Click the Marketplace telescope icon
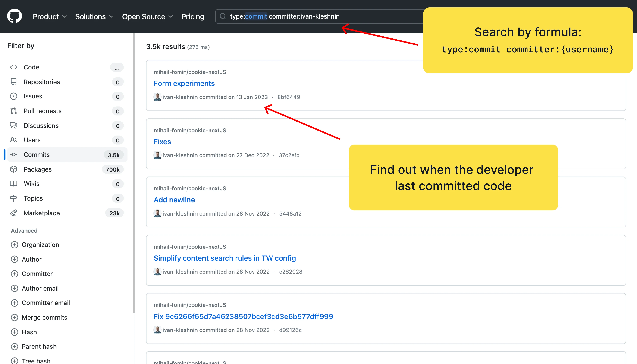Screen dimensions: 637x364 click(x=14, y=213)
